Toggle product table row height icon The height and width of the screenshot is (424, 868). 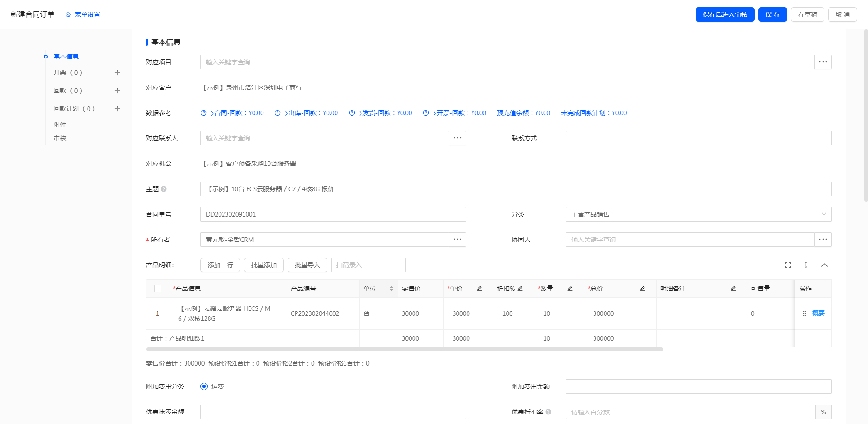pyautogui.click(x=806, y=265)
